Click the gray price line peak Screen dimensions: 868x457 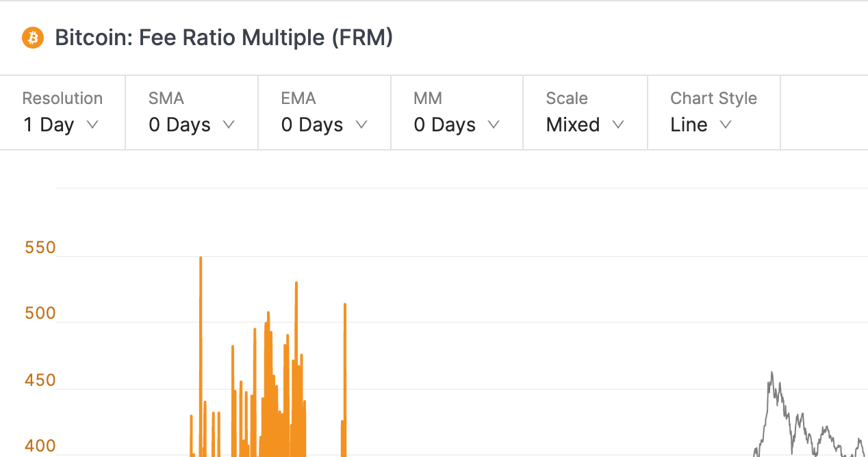click(x=771, y=374)
